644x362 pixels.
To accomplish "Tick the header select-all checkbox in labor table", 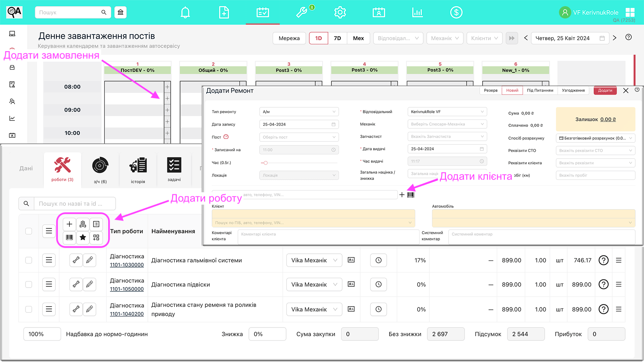I will (x=29, y=231).
